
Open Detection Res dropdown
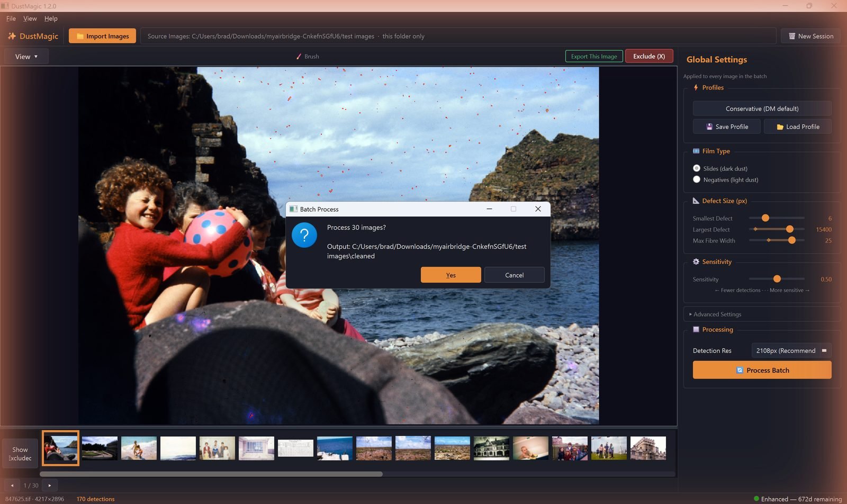click(791, 350)
